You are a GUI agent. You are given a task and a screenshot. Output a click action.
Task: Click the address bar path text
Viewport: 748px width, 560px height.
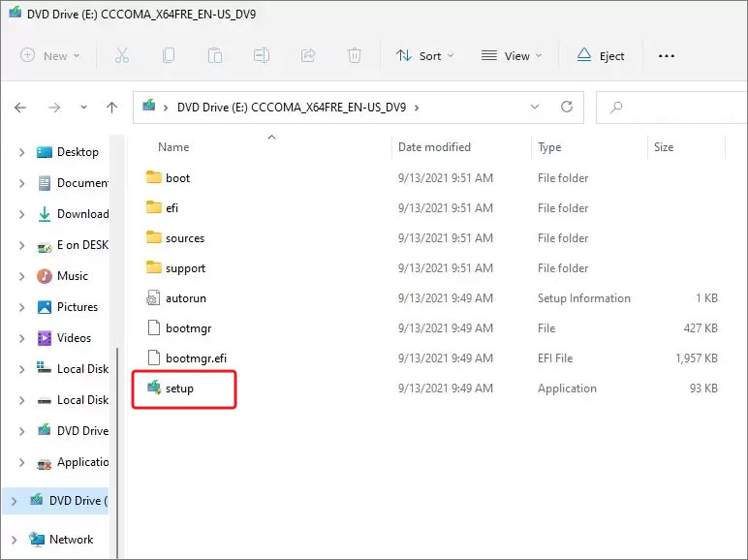[292, 108]
